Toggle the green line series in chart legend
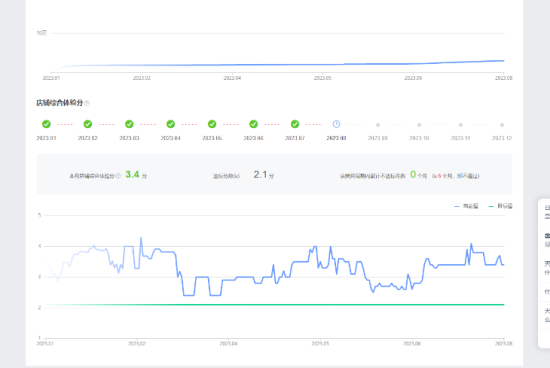The width and height of the screenshot is (550, 368). 500,206
